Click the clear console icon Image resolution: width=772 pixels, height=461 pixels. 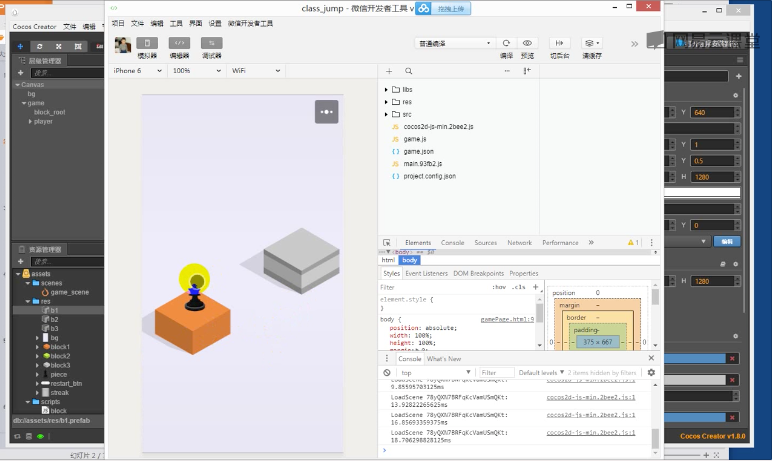(387, 372)
